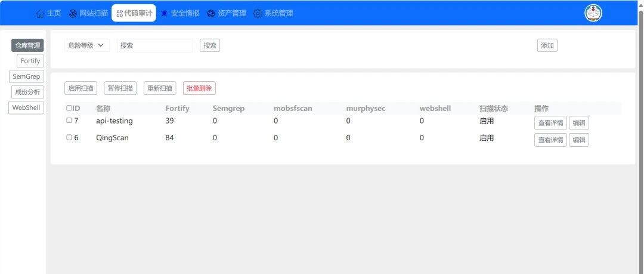Select the 代码审计 tab

(x=134, y=13)
